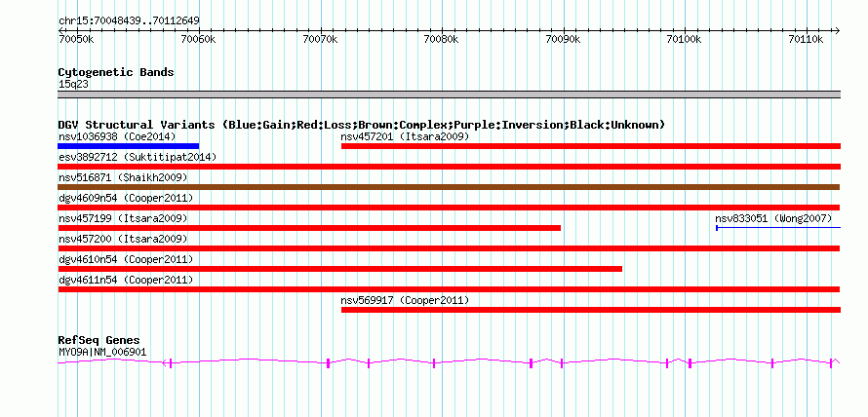Screen dimensions: 868x417
Task: Select the nsv457199 (Itsara2009) label
Action: [x=123, y=218]
